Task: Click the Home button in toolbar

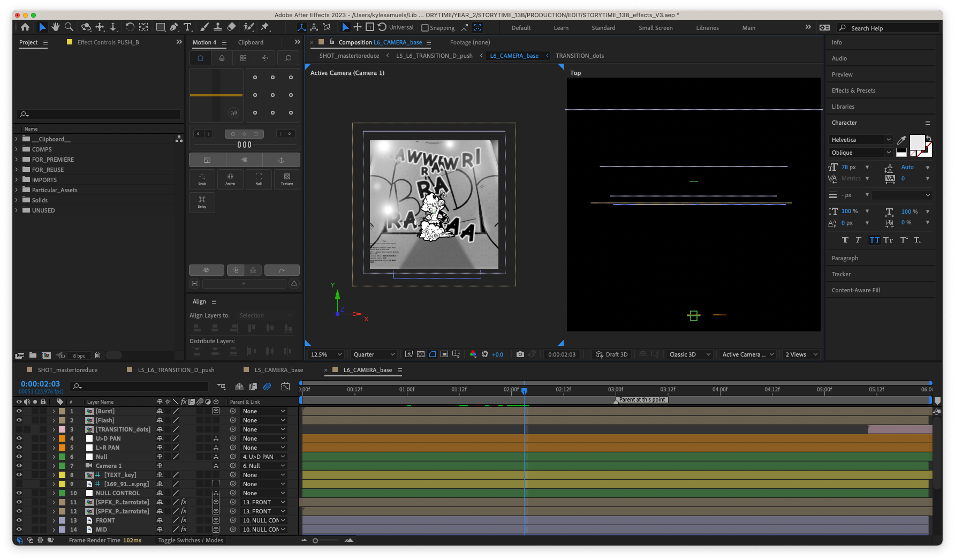Action: click(25, 27)
